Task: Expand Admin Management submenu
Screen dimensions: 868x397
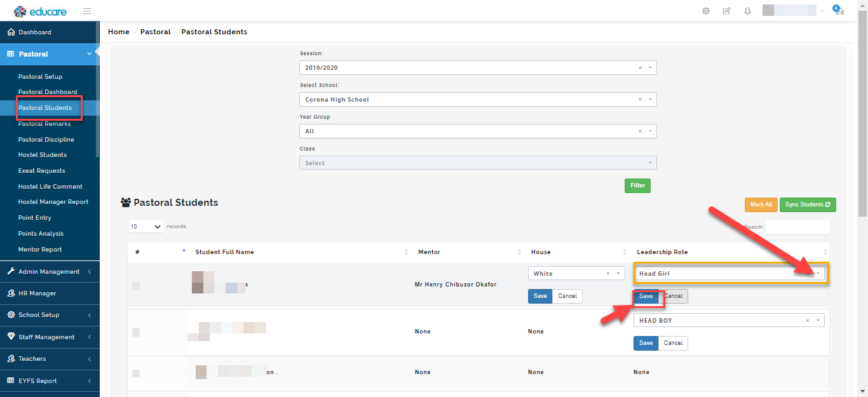Action: point(90,272)
